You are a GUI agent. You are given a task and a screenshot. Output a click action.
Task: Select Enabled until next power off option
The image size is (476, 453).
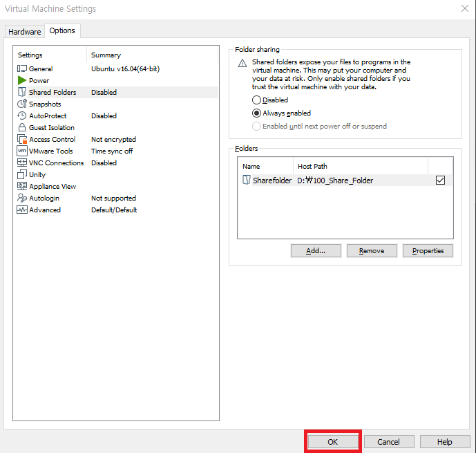coord(256,127)
